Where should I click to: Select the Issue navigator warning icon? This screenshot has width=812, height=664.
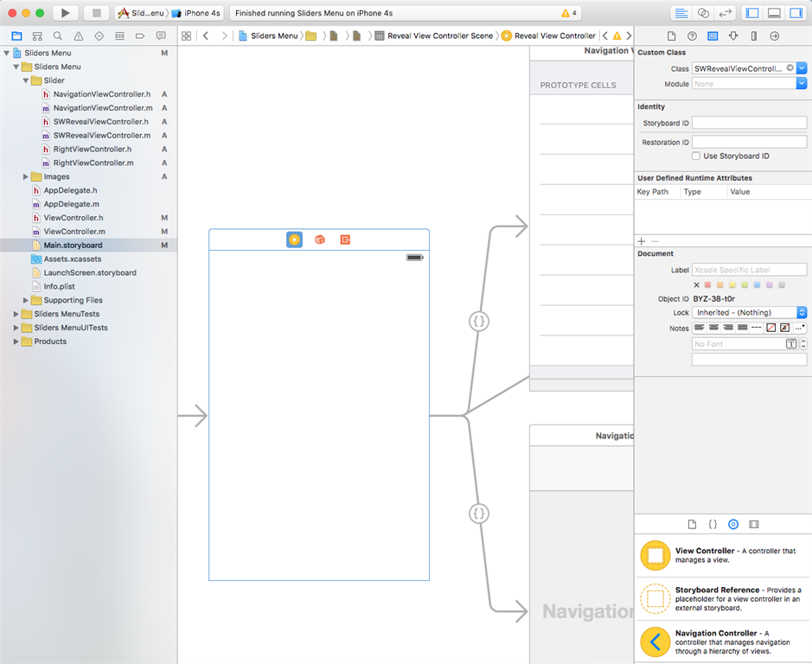pos(79,36)
